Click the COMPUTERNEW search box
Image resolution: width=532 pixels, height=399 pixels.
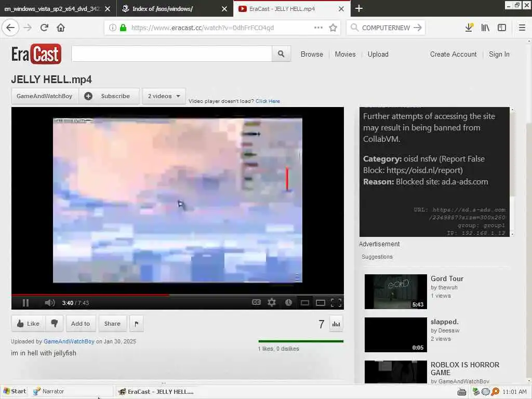point(386,28)
